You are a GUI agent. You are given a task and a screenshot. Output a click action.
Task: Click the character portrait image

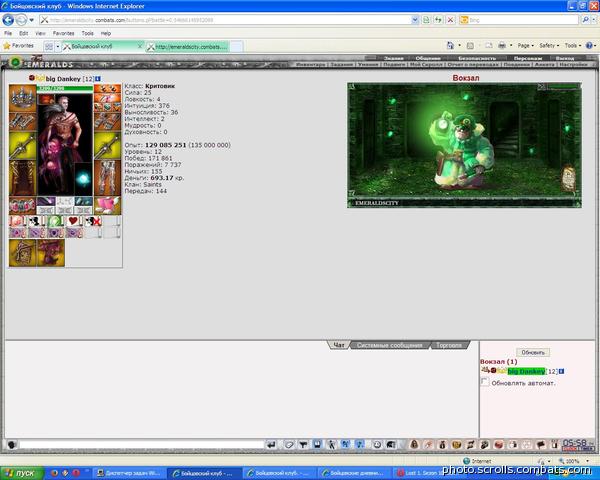coord(65,144)
